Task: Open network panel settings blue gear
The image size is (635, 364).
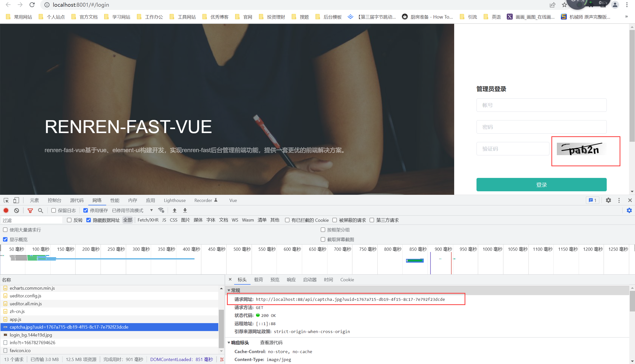Action: pyautogui.click(x=629, y=211)
